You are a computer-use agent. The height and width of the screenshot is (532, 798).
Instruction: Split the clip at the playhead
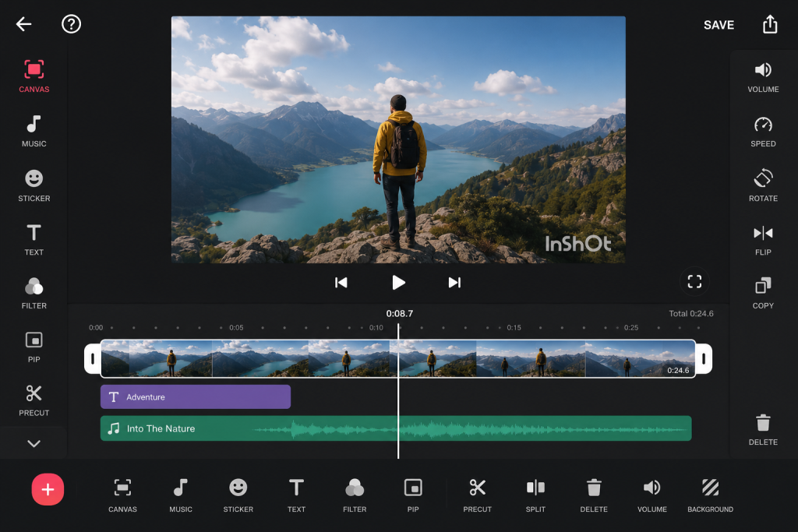pyautogui.click(x=535, y=495)
